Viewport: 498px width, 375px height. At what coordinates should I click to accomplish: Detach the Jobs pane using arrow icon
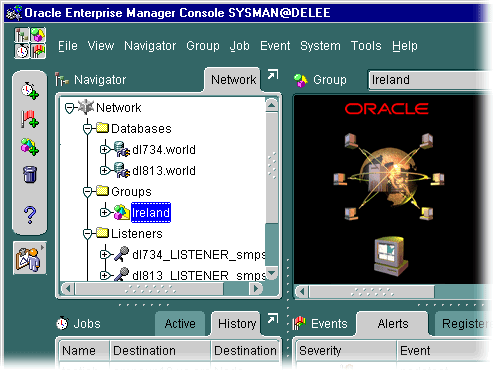(x=273, y=319)
